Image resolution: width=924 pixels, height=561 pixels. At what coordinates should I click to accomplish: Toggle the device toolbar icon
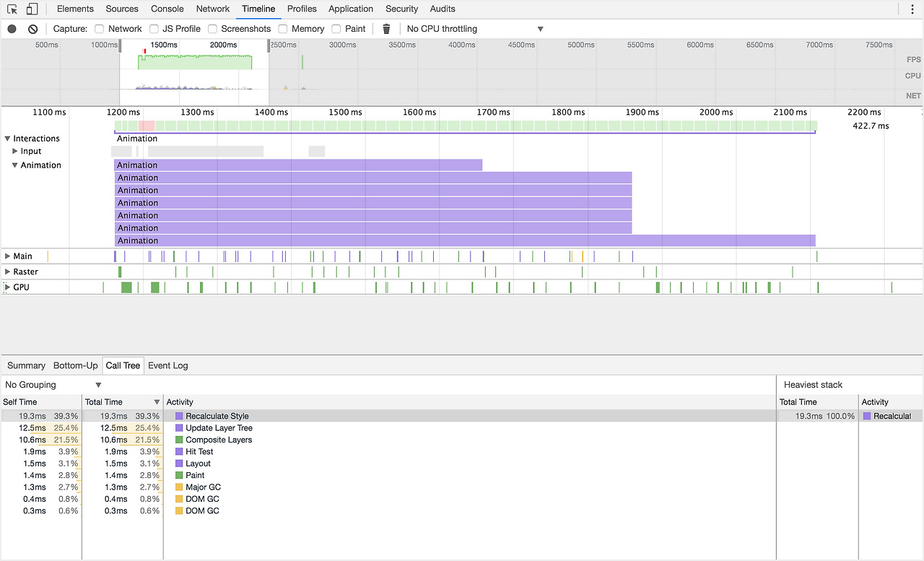coord(32,9)
